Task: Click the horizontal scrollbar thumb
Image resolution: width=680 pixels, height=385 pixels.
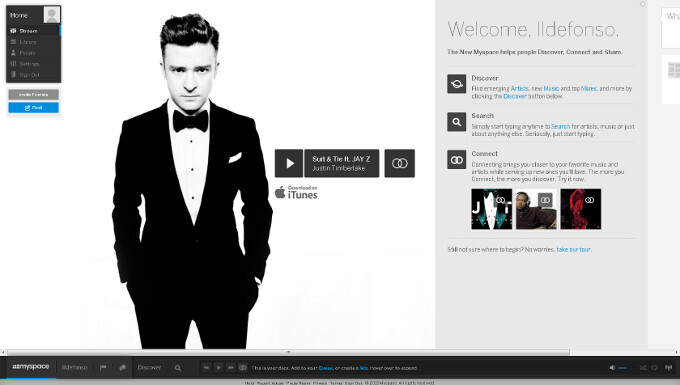Action: pyautogui.click(x=288, y=352)
